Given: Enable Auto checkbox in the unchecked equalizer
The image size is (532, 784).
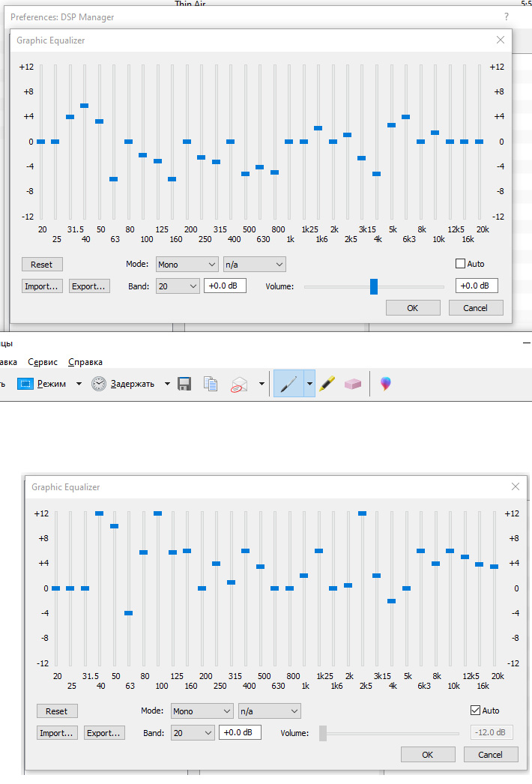Looking at the screenshot, I should 461,264.
